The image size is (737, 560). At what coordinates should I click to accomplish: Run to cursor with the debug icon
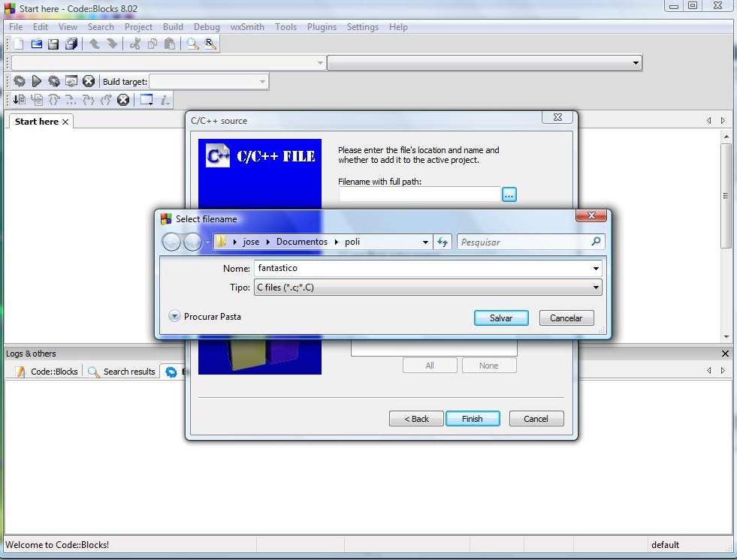pyautogui.click(x=20, y=100)
